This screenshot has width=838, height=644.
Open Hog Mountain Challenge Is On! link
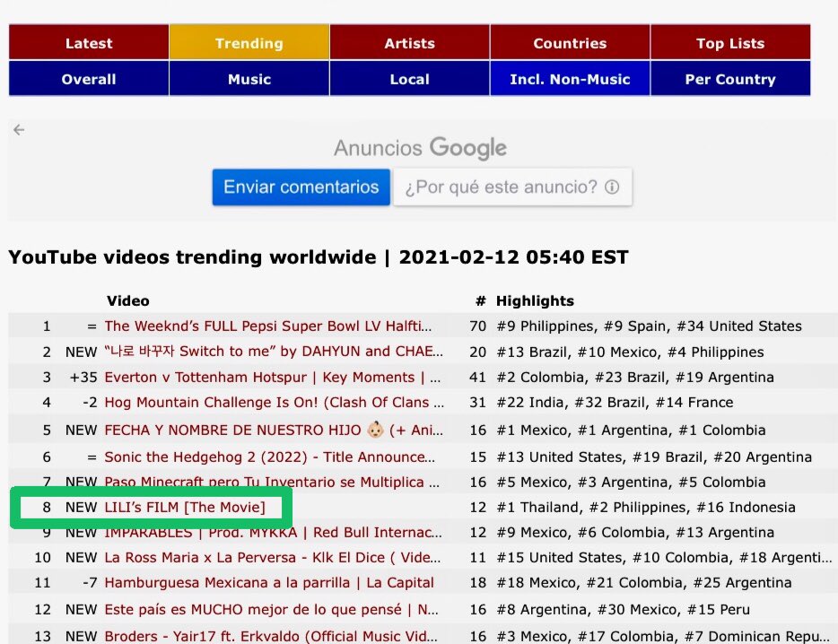275,402
